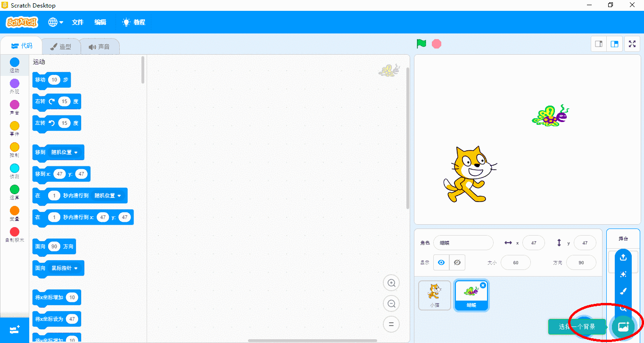Click the sprite name field 蝴蝶
Image resolution: width=644 pixels, height=343 pixels.
(463, 243)
